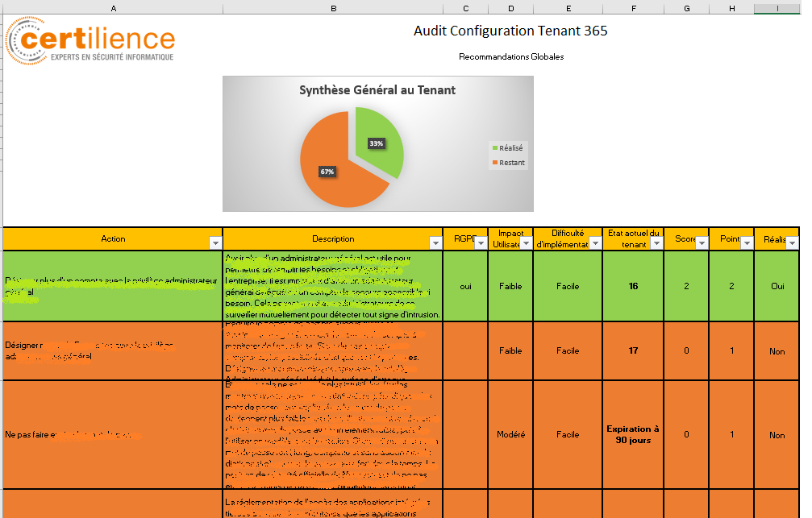
Task: Select the Non cell in the row with 17
Action: click(777, 351)
